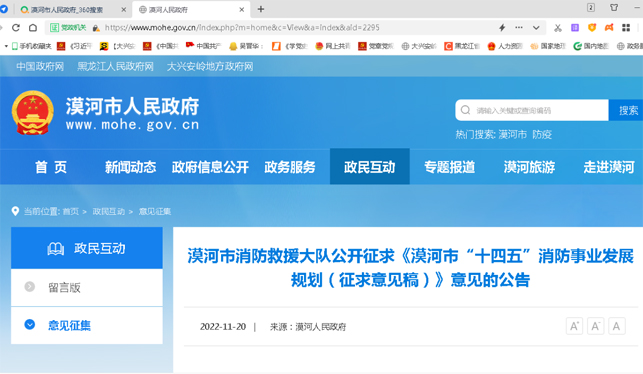Open 中国政府网 link

(40, 66)
